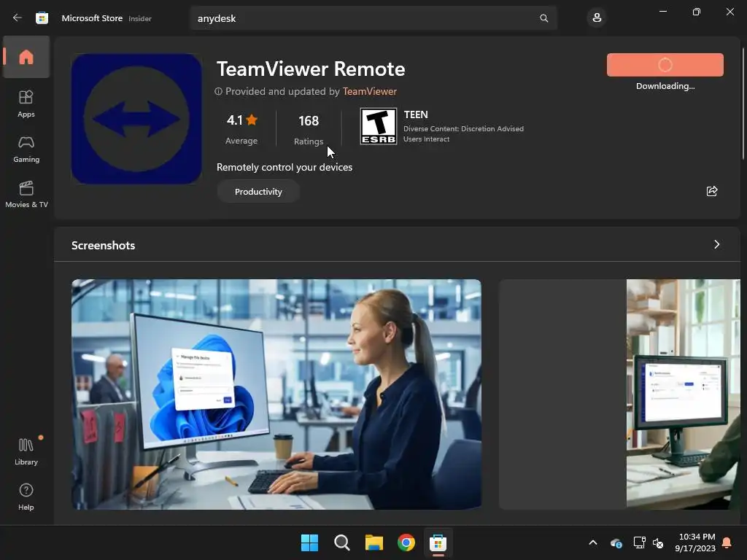This screenshot has width=747, height=560.
Task: Click the 168 Ratings count
Action: [309, 128]
